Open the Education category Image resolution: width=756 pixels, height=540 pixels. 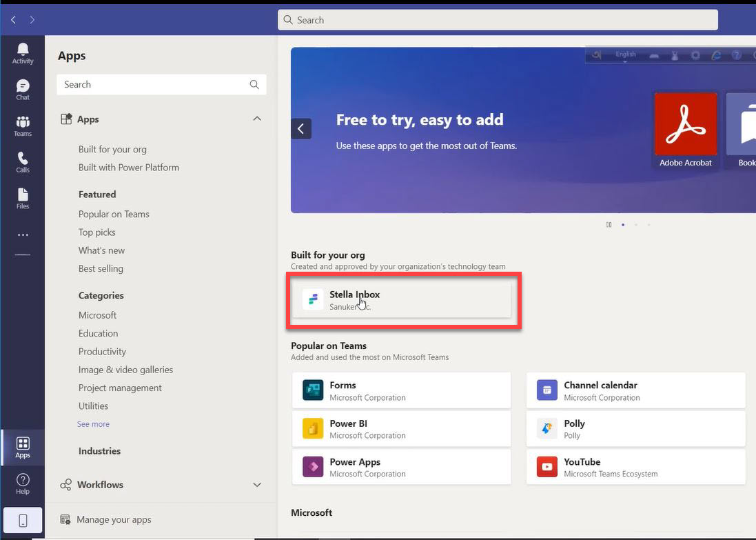pyautogui.click(x=98, y=334)
